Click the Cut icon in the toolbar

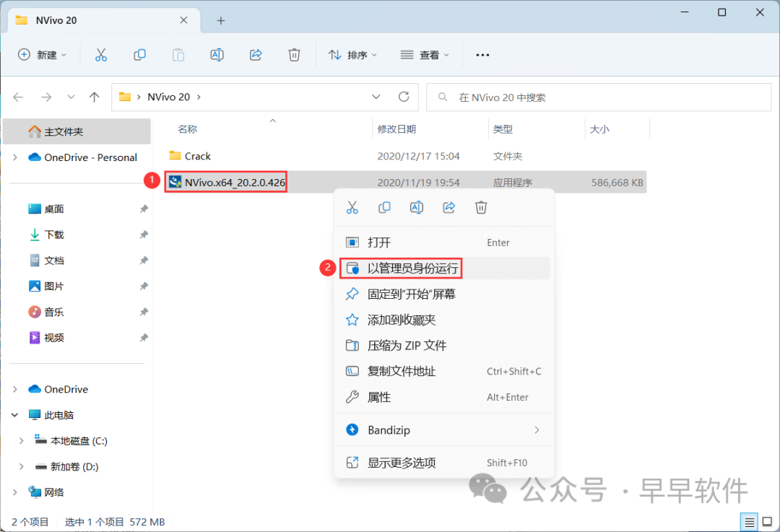pos(100,55)
